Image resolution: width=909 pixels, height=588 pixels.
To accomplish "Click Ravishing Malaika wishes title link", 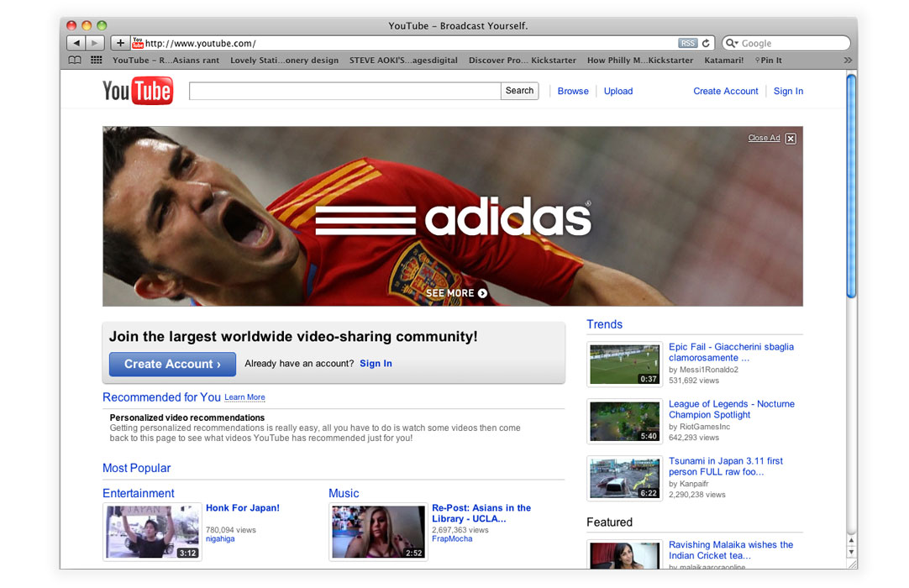I will click(730, 549).
